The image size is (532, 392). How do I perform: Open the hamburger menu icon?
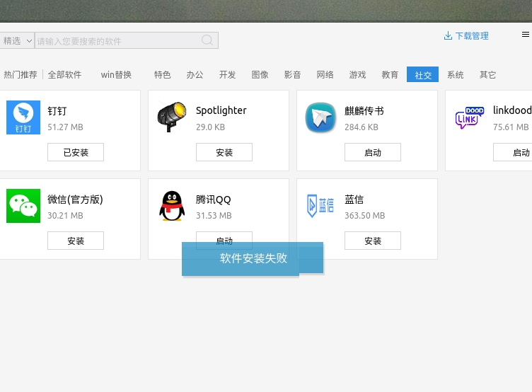[x=525, y=35]
